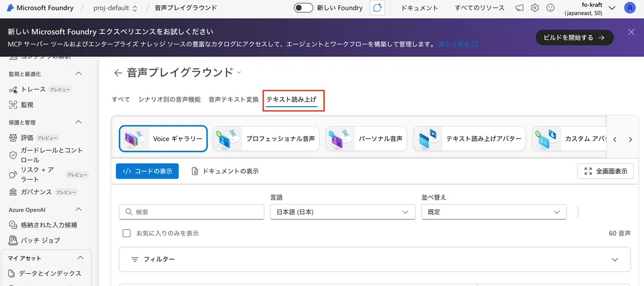Check お気に入りのみを表示 checkbox
The height and width of the screenshot is (286, 644).
(x=127, y=233)
